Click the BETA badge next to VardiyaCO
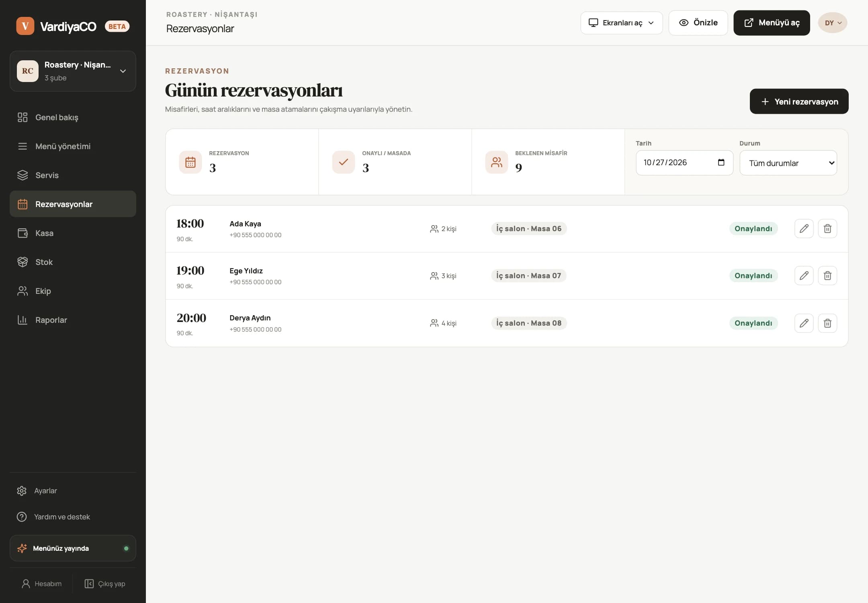 pos(117,27)
